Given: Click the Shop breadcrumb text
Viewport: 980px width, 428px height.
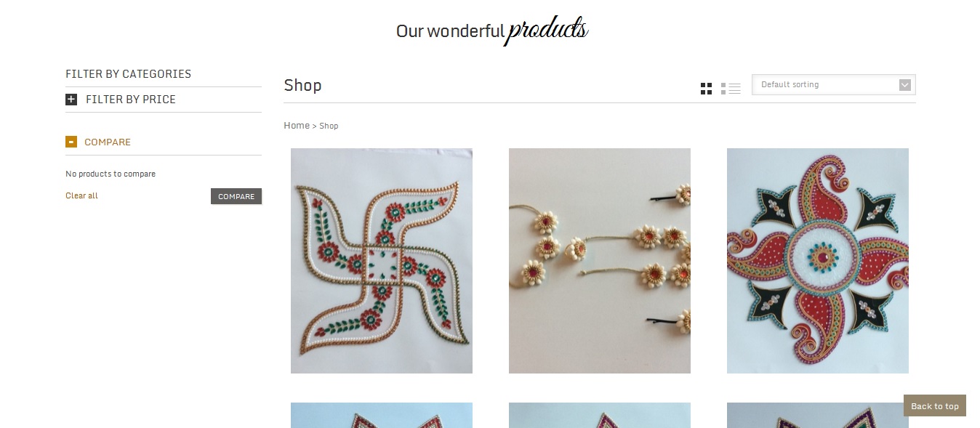Looking at the screenshot, I should [329, 126].
